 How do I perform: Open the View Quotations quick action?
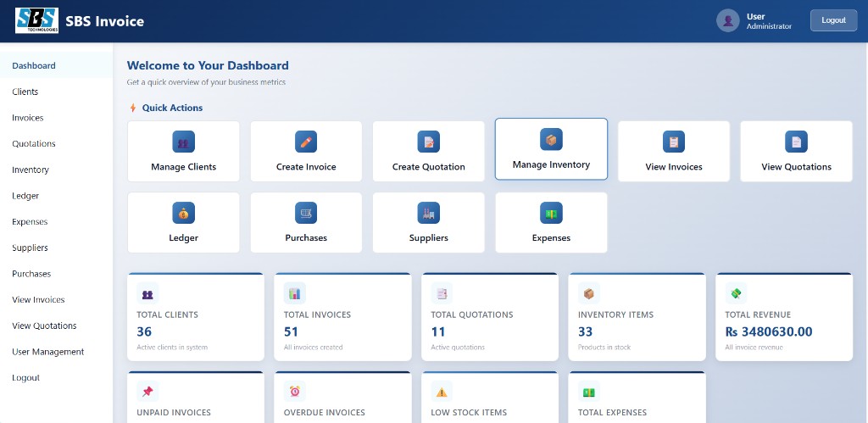tap(796, 151)
